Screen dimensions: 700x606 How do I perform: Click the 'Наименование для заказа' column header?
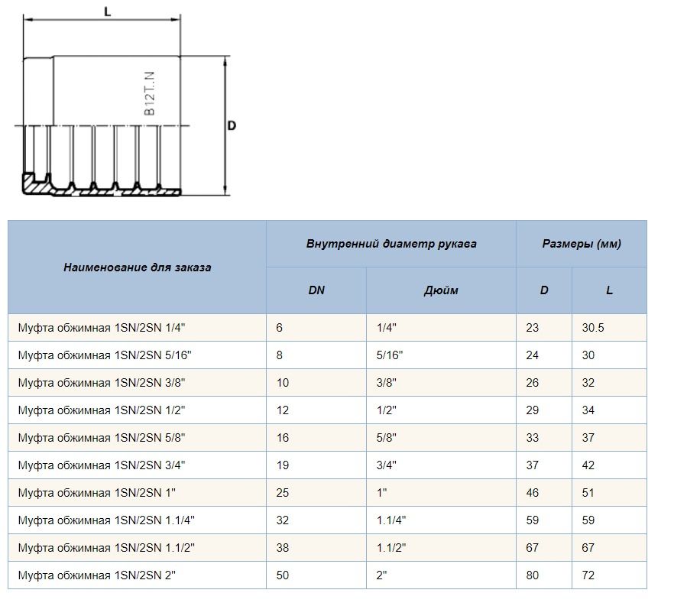coord(137,267)
